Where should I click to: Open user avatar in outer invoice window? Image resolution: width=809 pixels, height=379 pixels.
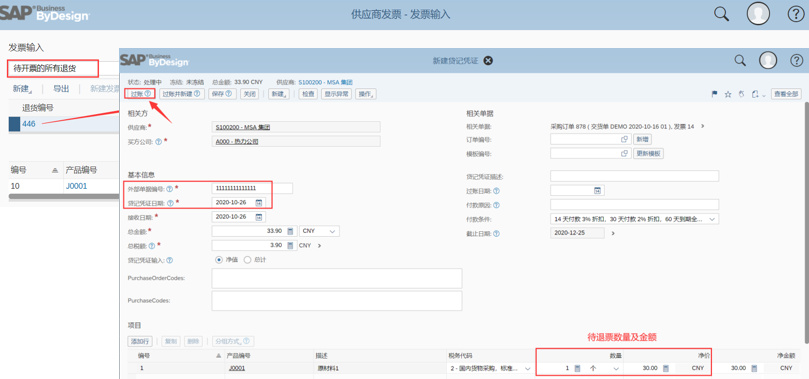(758, 14)
